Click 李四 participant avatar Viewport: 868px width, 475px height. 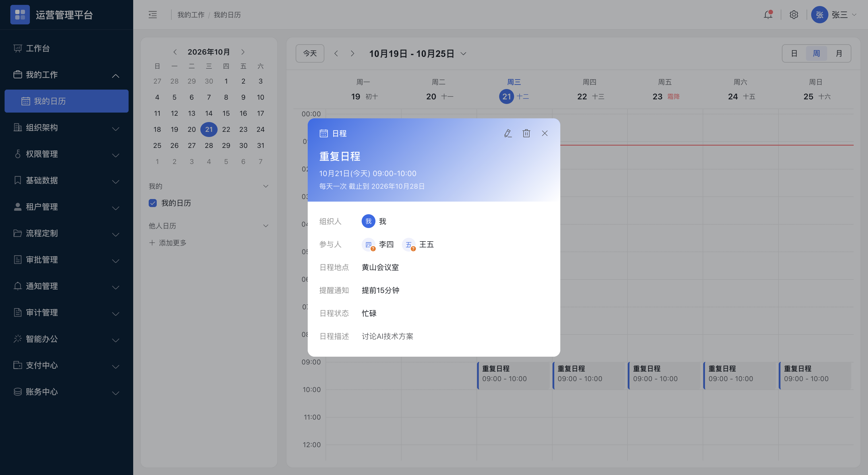point(368,244)
